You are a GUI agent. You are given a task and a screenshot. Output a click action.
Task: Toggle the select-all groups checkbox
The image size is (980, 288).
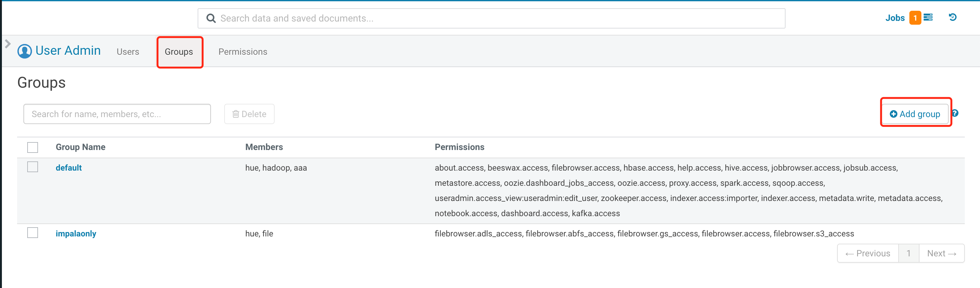pos(33,147)
